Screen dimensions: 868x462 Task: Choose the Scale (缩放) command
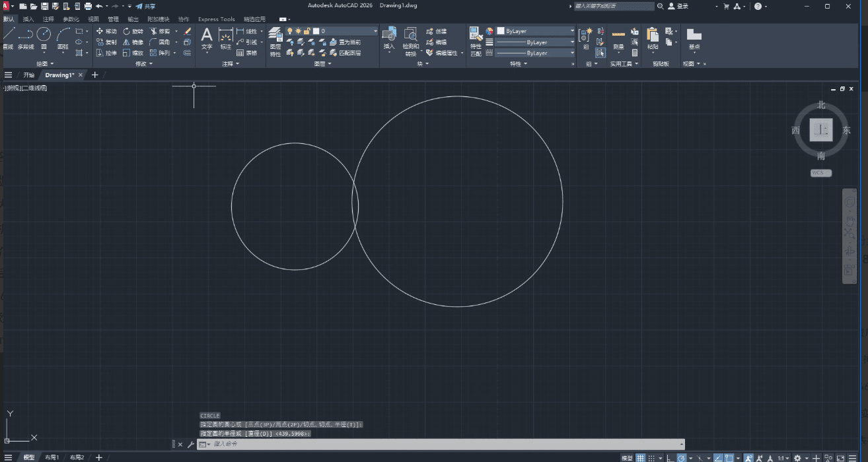(133, 53)
